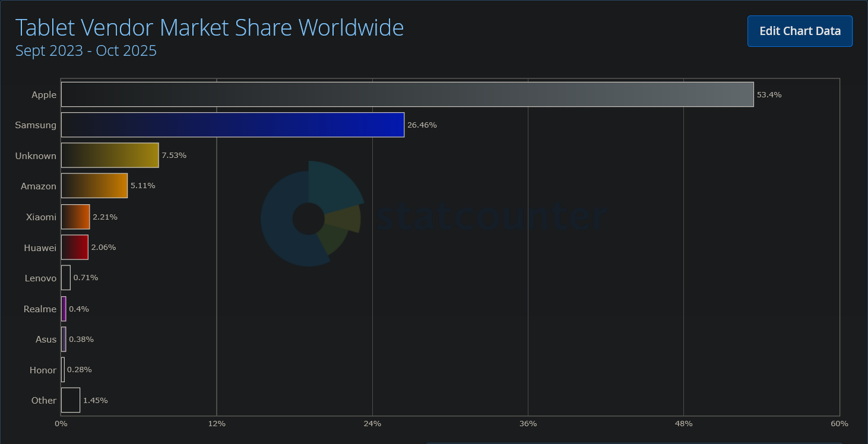
Task: Click the 2.06% value label
Action: coord(103,248)
